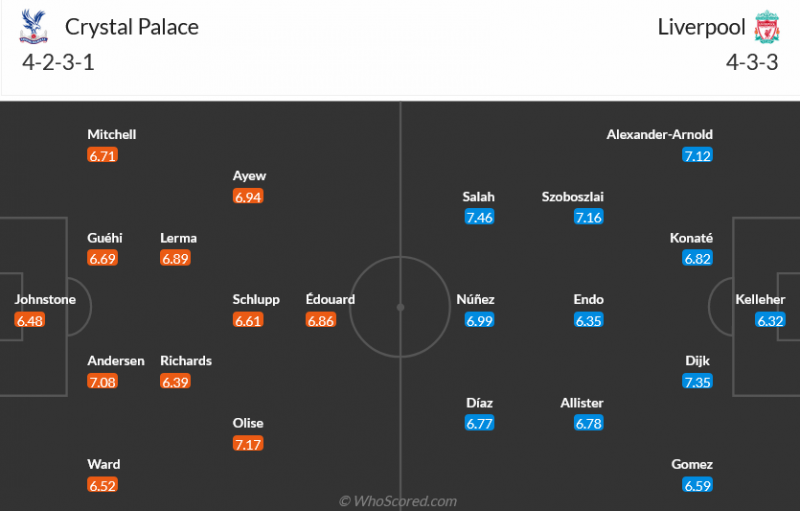The height and width of the screenshot is (511, 800).
Task: Open the Liverpool team name link
Action: [702, 27]
